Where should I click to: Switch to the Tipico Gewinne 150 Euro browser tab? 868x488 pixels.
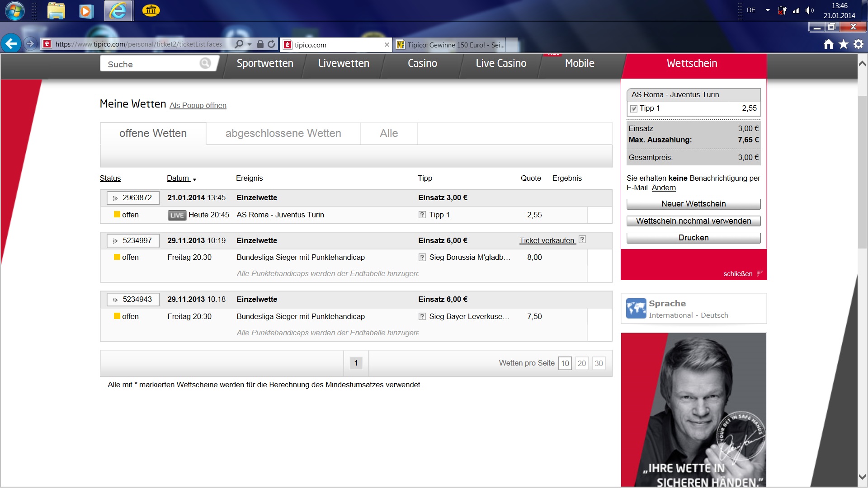click(x=456, y=45)
